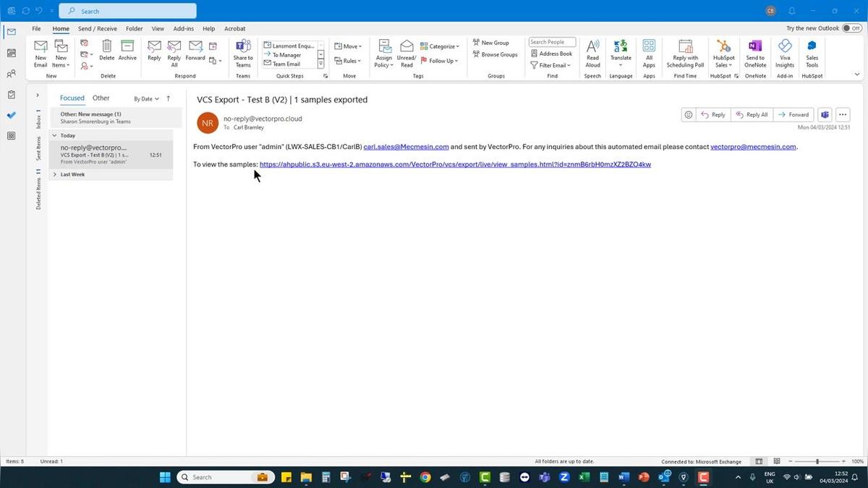868x488 pixels.
Task: Share the message to Teams
Action: point(243,54)
